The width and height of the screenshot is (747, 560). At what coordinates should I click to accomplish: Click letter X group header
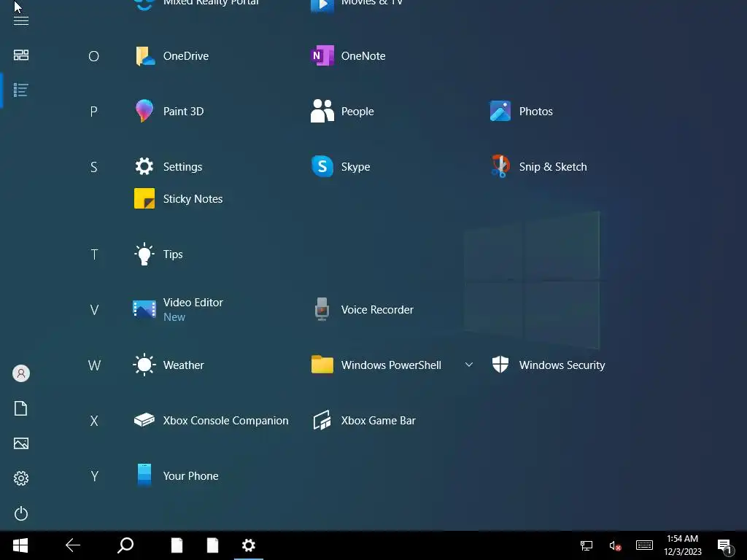click(x=94, y=421)
